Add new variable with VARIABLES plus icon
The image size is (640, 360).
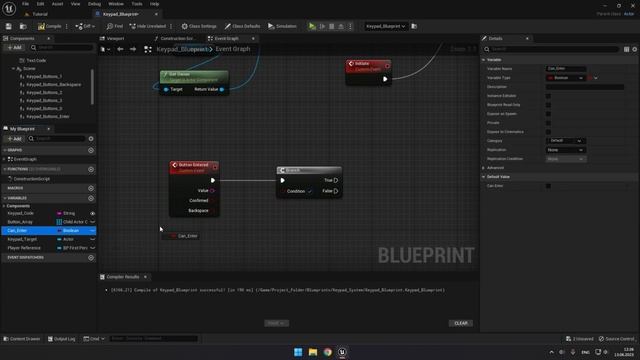pos(91,198)
